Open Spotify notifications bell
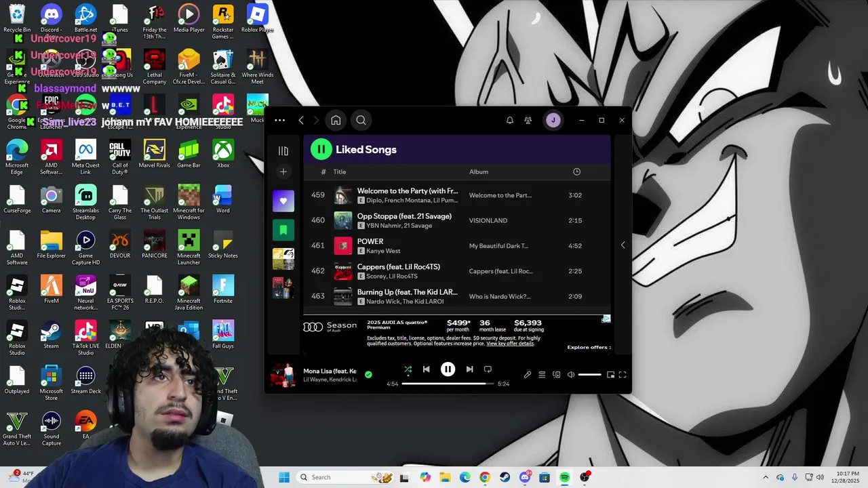This screenshot has height=488, width=868. pyautogui.click(x=510, y=121)
